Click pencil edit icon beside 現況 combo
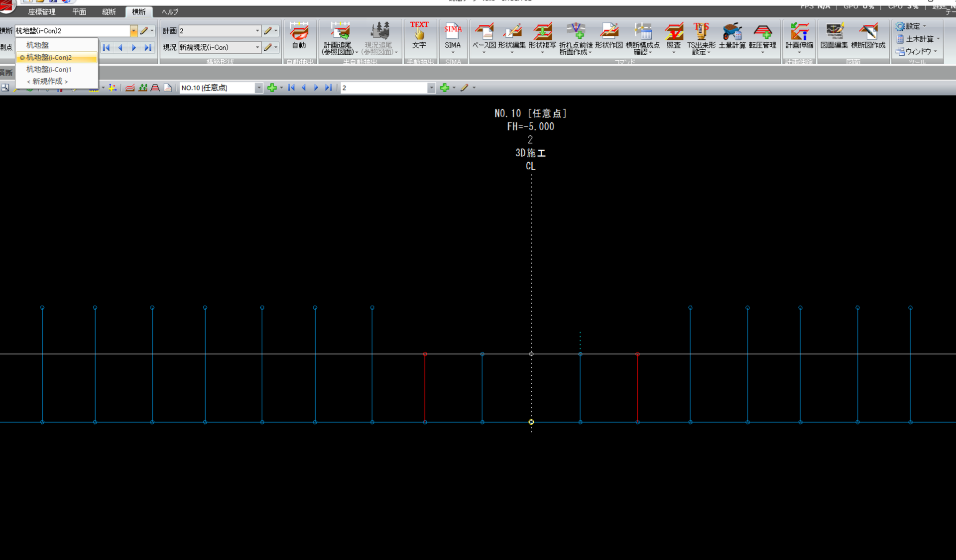The width and height of the screenshot is (956, 560). coord(268,47)
